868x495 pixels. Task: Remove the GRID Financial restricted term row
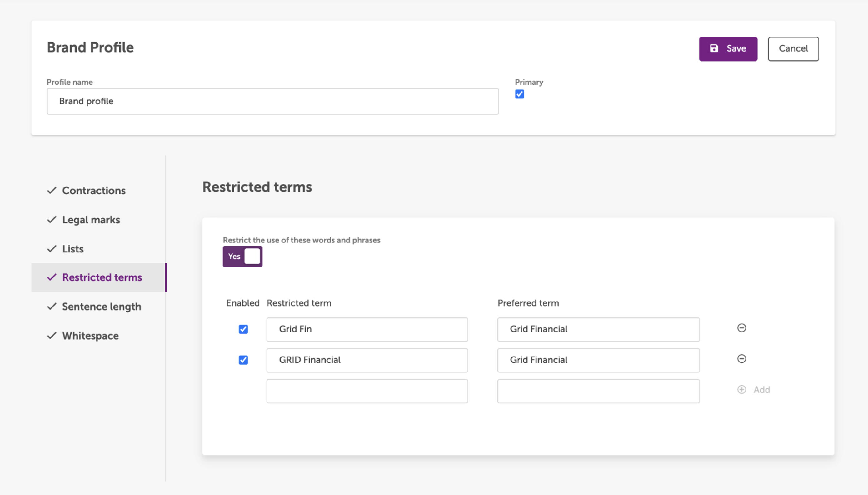point(741,359)
